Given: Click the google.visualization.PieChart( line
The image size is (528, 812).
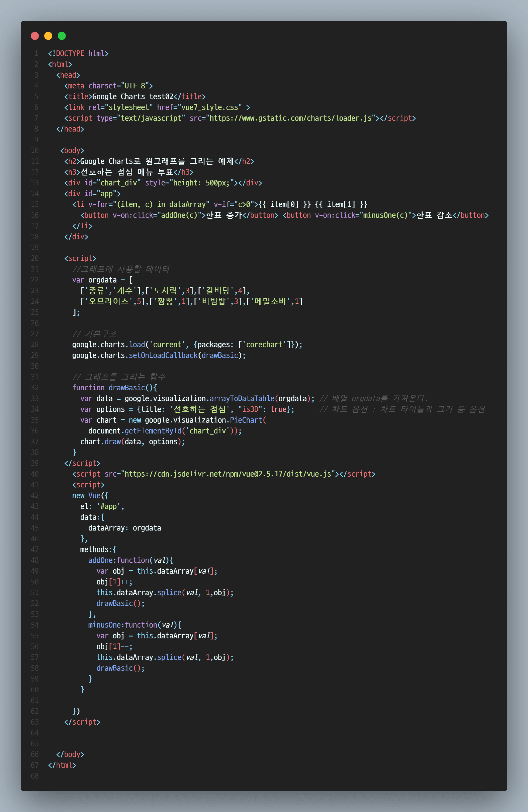Looking at the screenshot, I should [x=173, y=420].
